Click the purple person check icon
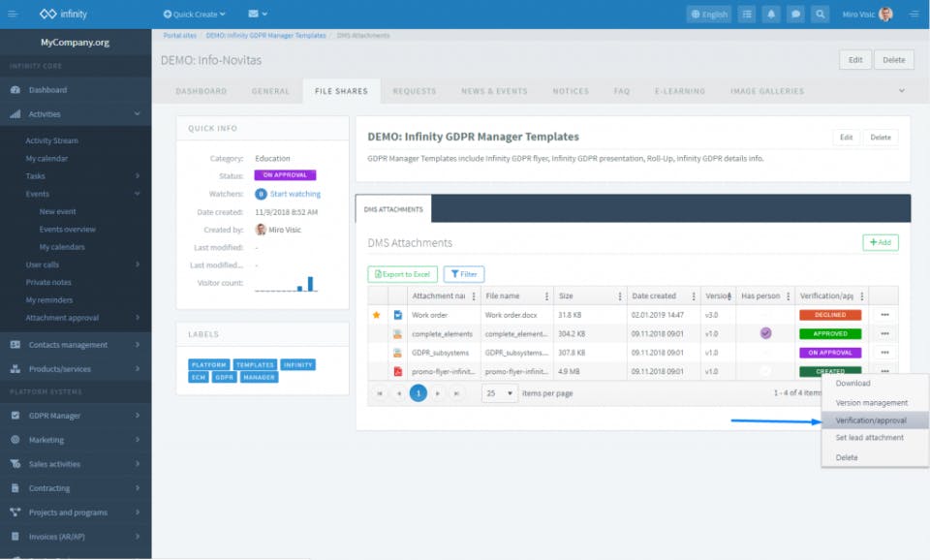930x560 pixels. [765, 333]
